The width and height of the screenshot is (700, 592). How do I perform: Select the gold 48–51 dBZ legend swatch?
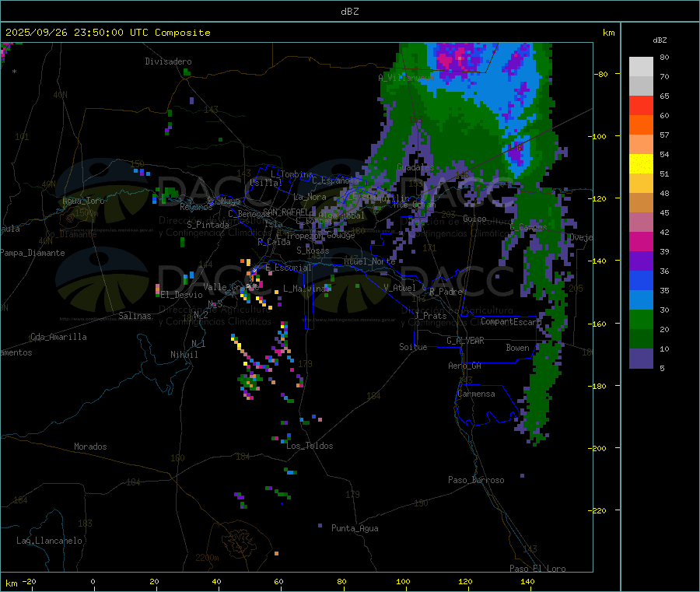(641, 184)
